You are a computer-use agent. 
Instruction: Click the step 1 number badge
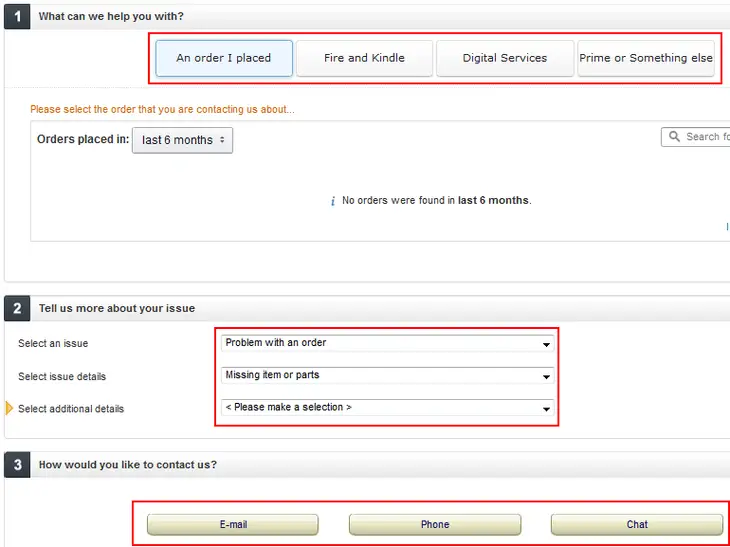17,17
